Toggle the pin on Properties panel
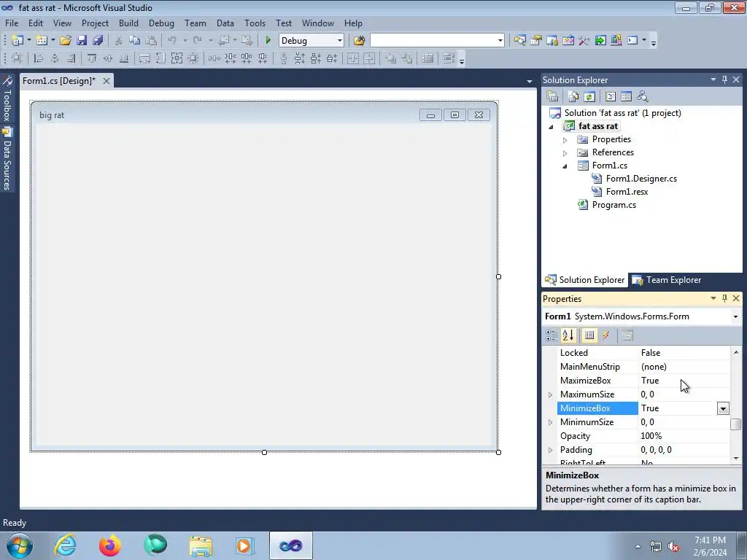The image size is (747, 560). click(724, 298)
